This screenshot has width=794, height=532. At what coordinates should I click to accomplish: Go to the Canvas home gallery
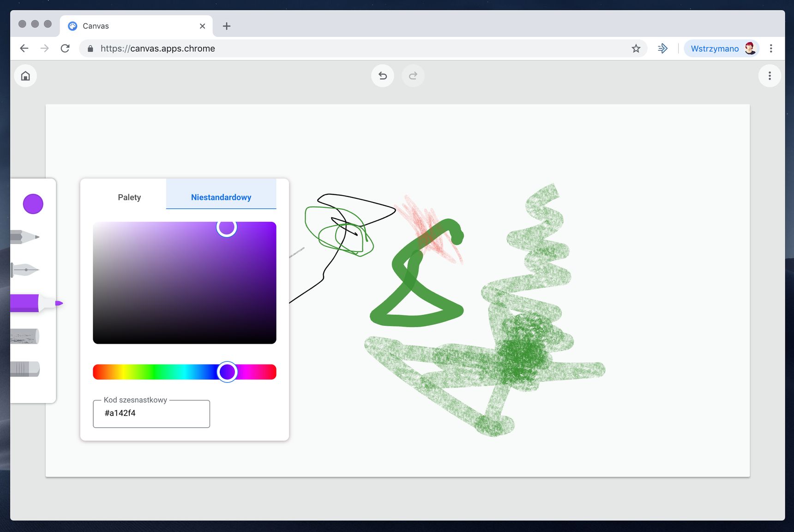click(x=25, y=76)
